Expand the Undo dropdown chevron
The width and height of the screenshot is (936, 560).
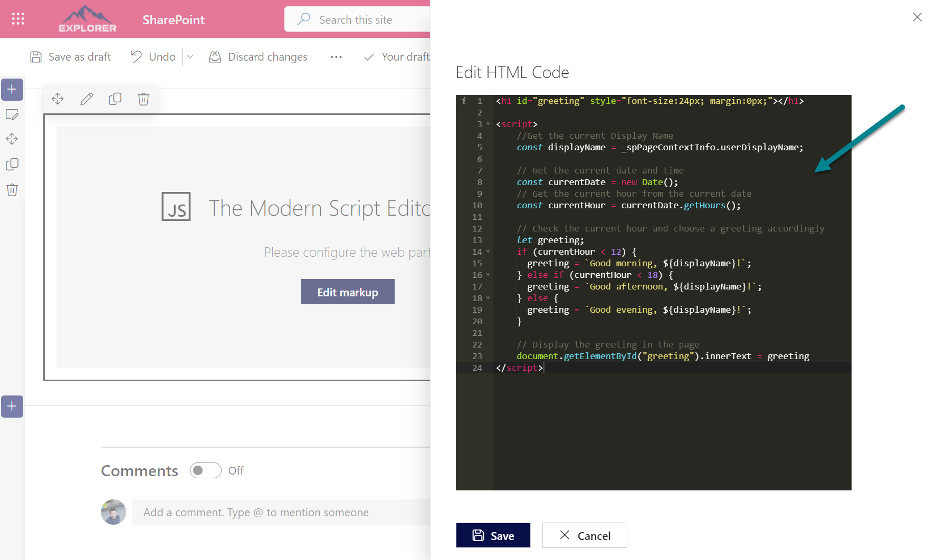coord(190,57)
